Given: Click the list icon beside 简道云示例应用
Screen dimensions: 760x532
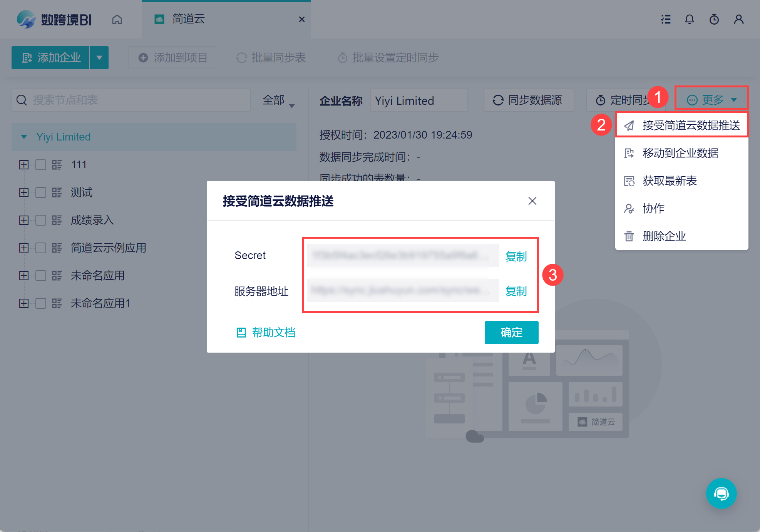Looking at the screenshot, I should tap(57, 248).
